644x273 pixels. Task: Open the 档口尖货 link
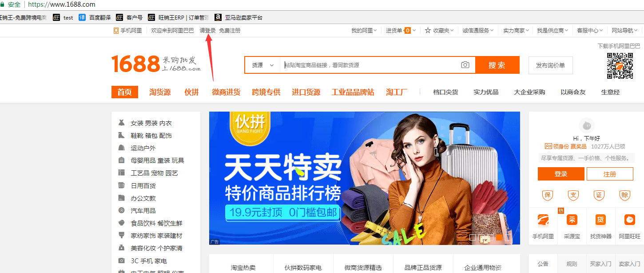(x=445, y=92)
